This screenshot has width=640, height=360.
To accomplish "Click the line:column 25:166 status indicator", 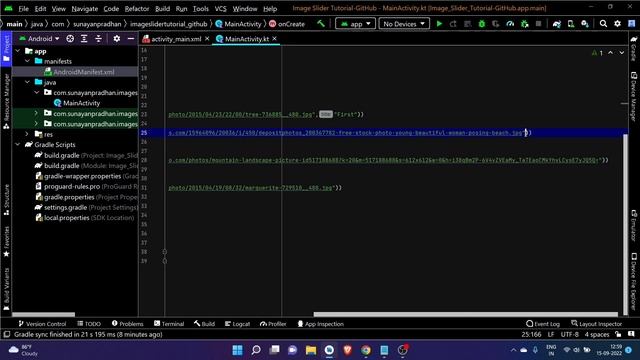I will coord(531,334).
